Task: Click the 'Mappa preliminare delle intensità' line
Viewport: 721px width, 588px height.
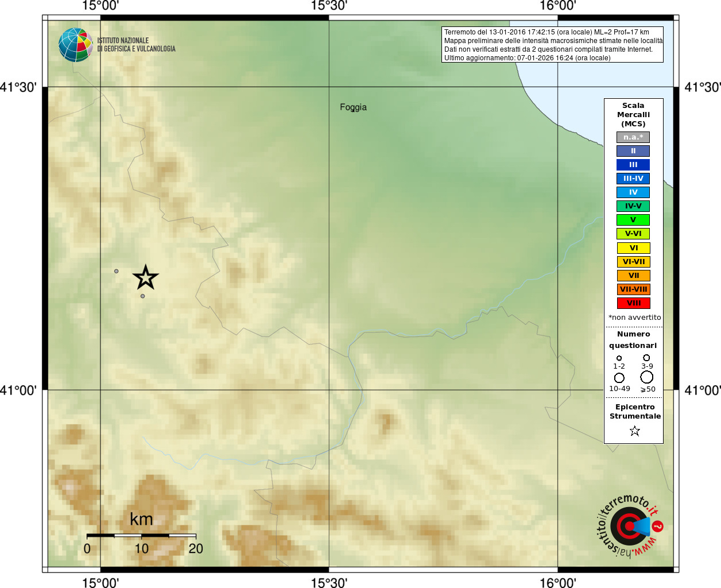Action: point(553,41)
